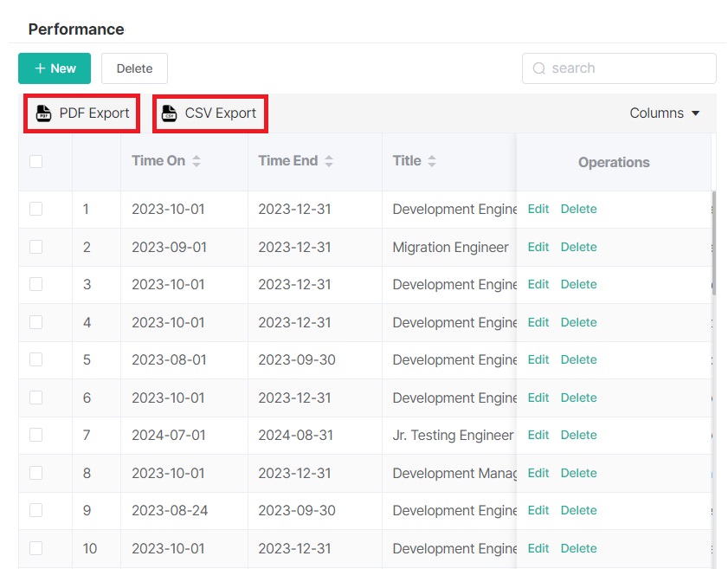Click the plus icon on the New button
728x569 pixels.
(x=39, y=68)
